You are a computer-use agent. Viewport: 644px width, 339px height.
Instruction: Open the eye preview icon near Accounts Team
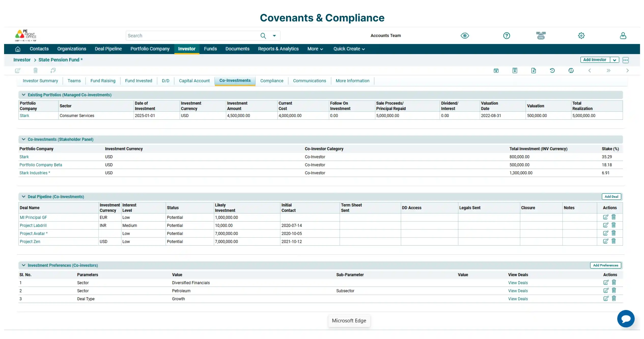point(465,35)
